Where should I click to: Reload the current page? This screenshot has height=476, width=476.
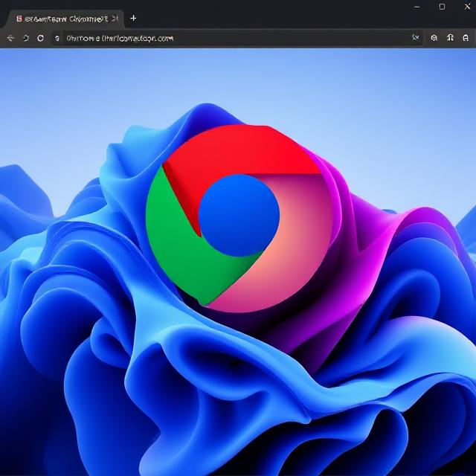(x=40, y=38)
